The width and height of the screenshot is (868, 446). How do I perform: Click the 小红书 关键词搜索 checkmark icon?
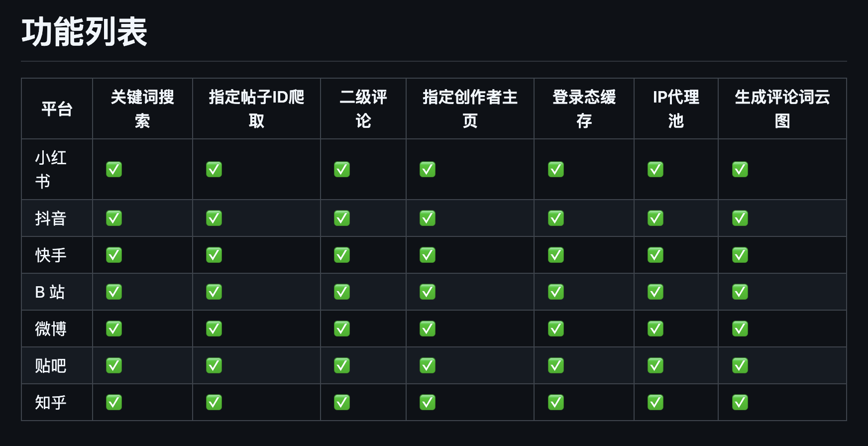pos(114,169)
